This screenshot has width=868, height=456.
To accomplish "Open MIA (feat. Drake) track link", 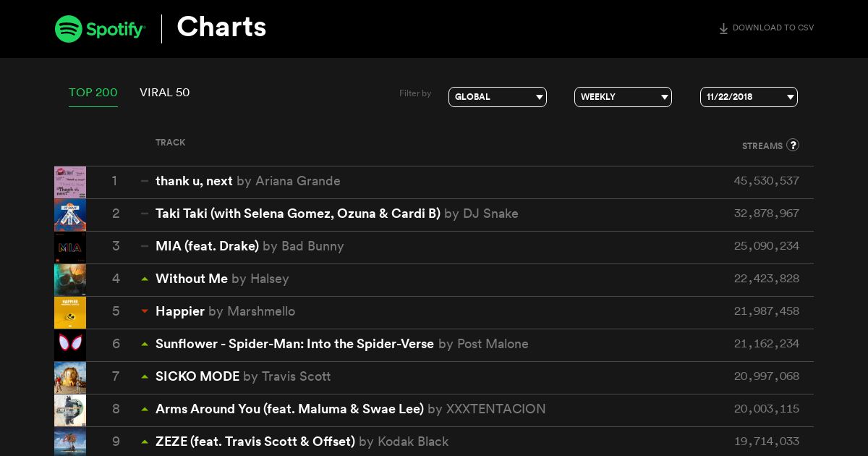I will (207, 246).
